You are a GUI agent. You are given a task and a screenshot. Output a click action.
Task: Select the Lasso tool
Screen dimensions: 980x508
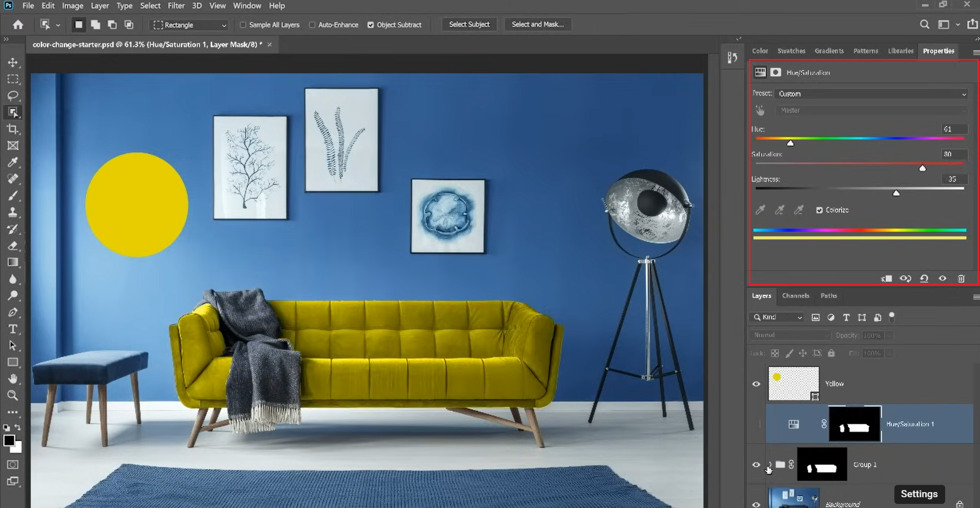[13, 96]
